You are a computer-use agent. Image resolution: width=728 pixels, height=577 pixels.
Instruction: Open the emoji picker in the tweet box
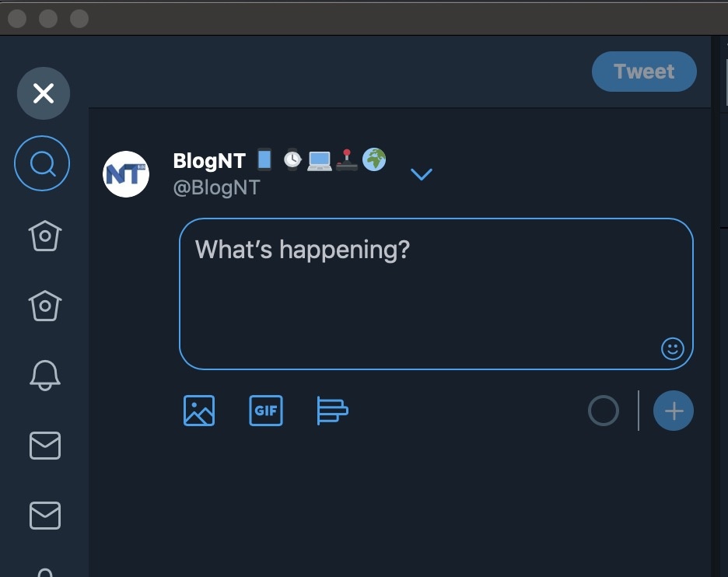point(672,348)
